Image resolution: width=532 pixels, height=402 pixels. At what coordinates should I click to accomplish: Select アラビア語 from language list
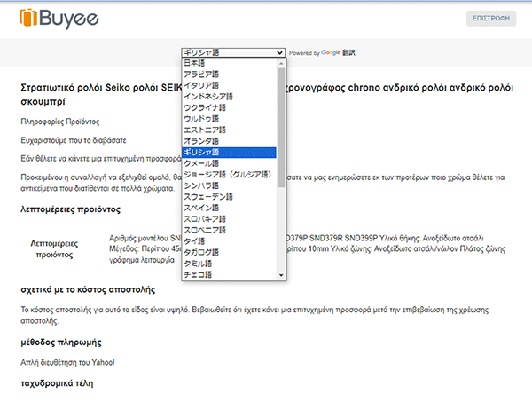[229, 75]
